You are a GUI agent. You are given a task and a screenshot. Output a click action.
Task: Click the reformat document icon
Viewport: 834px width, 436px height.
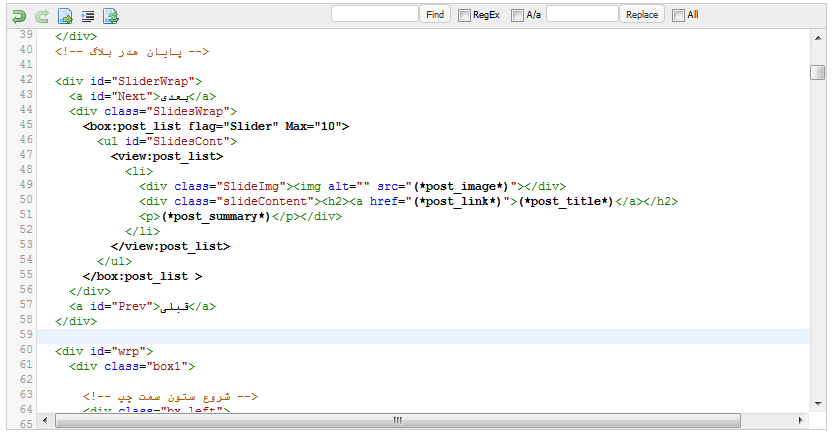111,16
